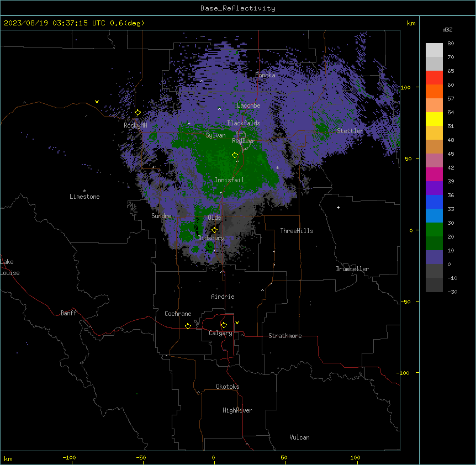This screenshot has width=476, height=465.
Task: Click the Blackfalds label
Action: pyautogui.click(x=244, y=123)
